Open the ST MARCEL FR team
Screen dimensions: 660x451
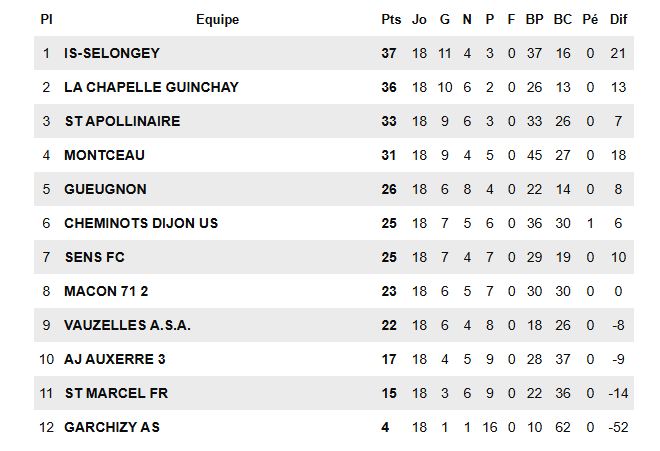[x=116, y=393]
